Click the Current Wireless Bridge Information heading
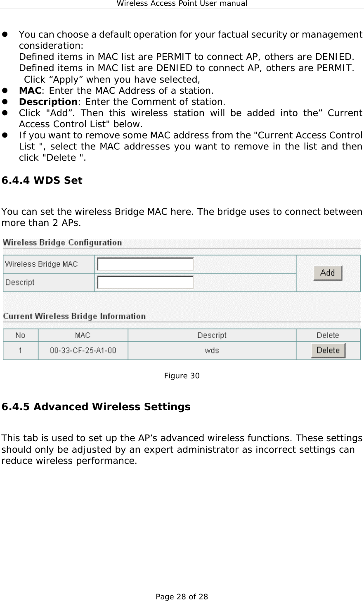Screen dimensions: 364x601 [x=74, y=316]
